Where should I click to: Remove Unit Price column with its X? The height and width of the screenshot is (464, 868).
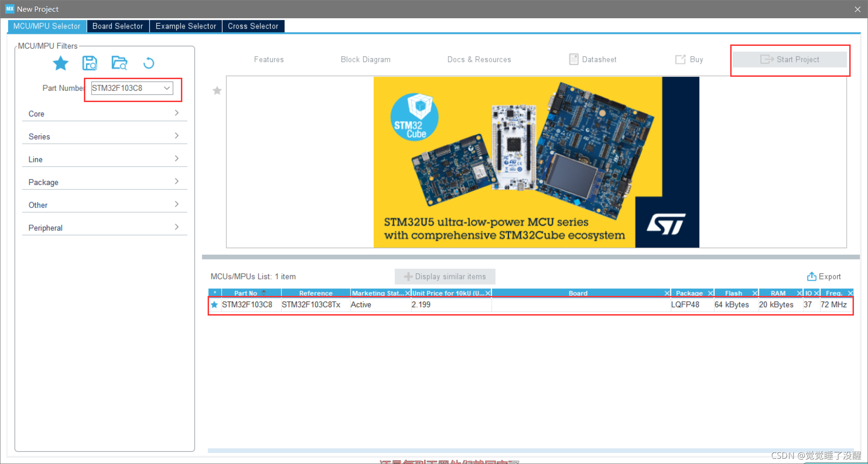click(488, 293)
